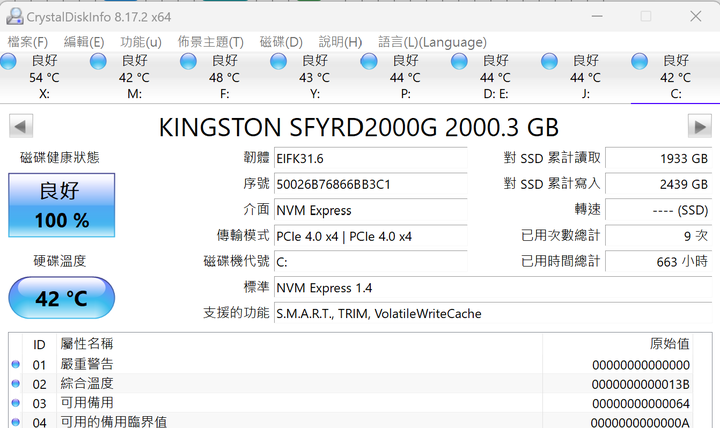Select drive F: status orb at 48 °C
720x428 pixels.
(x=188, y=61)
